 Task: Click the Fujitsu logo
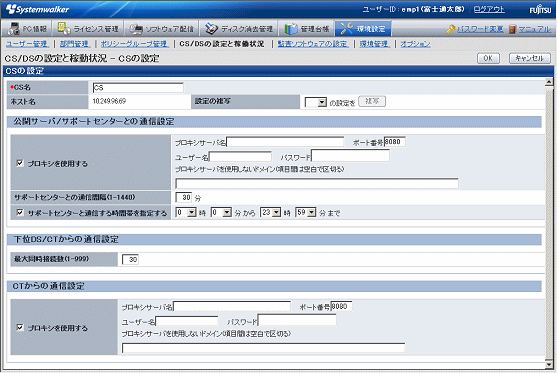540,9
